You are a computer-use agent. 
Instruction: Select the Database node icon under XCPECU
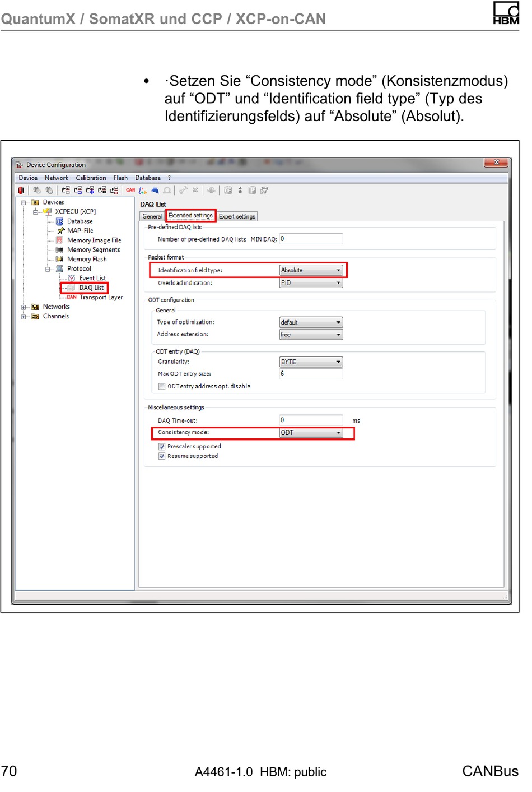[x=60, y=221]
